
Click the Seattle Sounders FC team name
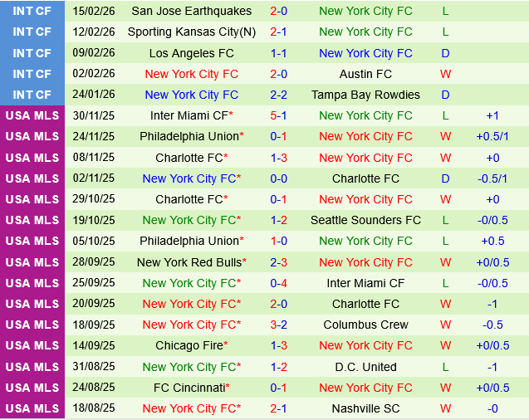pos(365,220)
